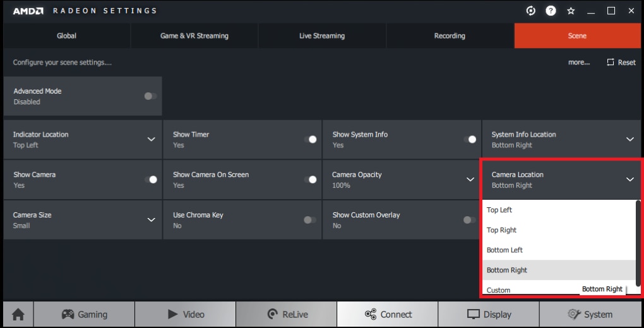Open the Connect section
Screen dimensions: 644x328
388,315
